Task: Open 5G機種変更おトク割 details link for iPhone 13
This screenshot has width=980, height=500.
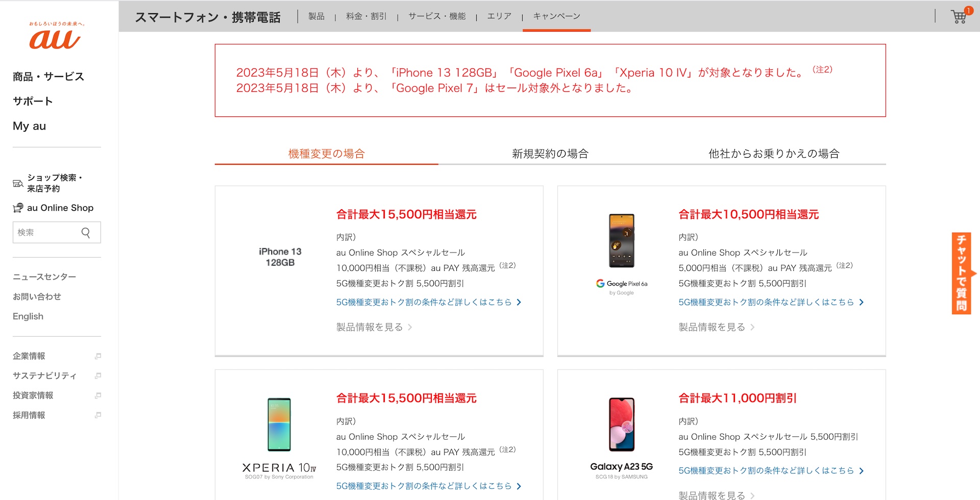Action: pyautogui.click(x=429, y=302)
